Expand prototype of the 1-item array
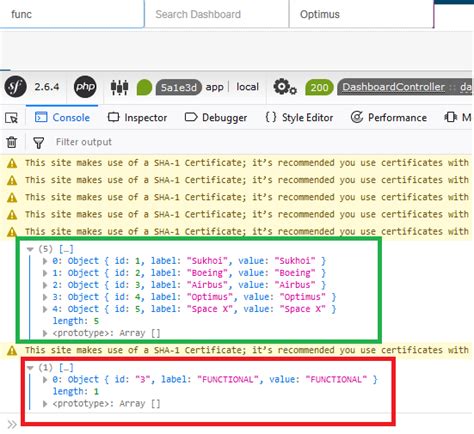This screenshot has width=474, height=434. [45, 404]
